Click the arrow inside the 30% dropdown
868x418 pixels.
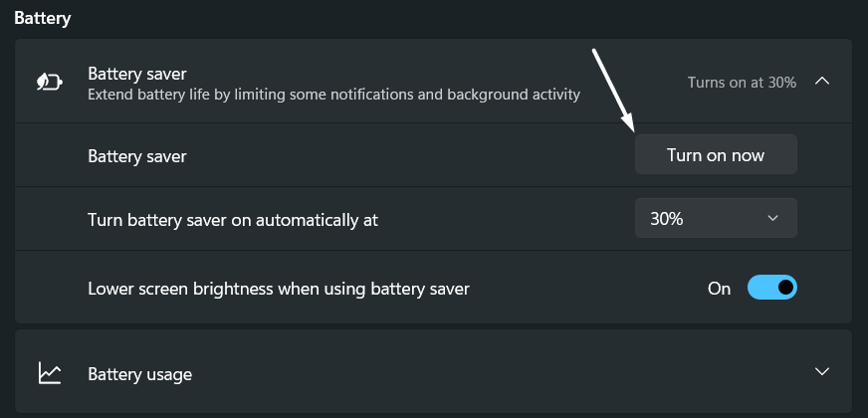(x=773, y=218)
